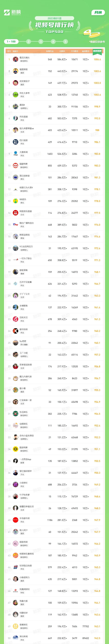Click the 酷读电影 yellow avatar

(15, 449)
